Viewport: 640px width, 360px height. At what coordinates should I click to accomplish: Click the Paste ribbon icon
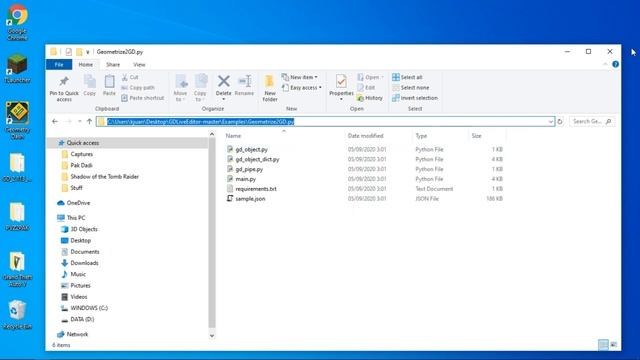pyautogui.click(x=109, y=85)
